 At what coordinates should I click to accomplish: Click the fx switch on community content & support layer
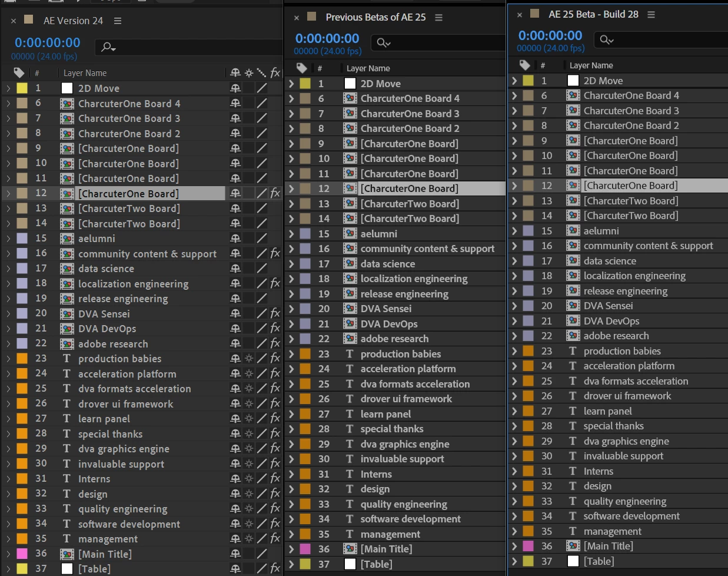275,253
